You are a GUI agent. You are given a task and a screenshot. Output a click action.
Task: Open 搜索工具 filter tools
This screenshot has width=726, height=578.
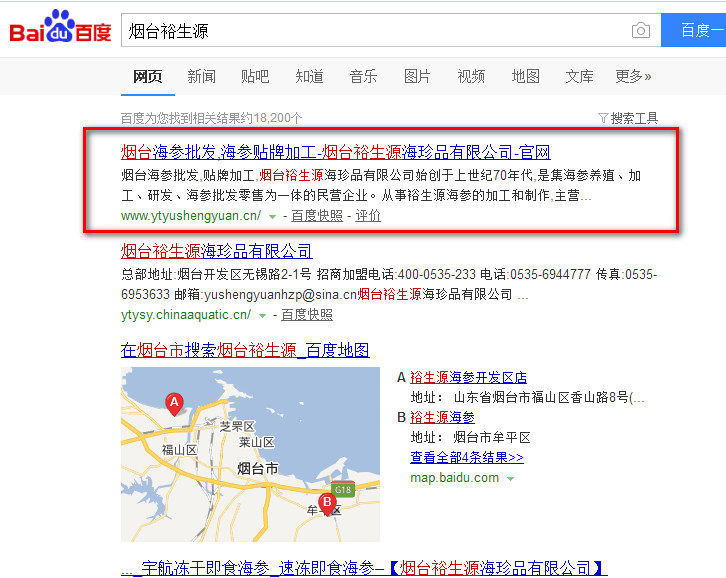pyautogui.click(x=627, y=118)
